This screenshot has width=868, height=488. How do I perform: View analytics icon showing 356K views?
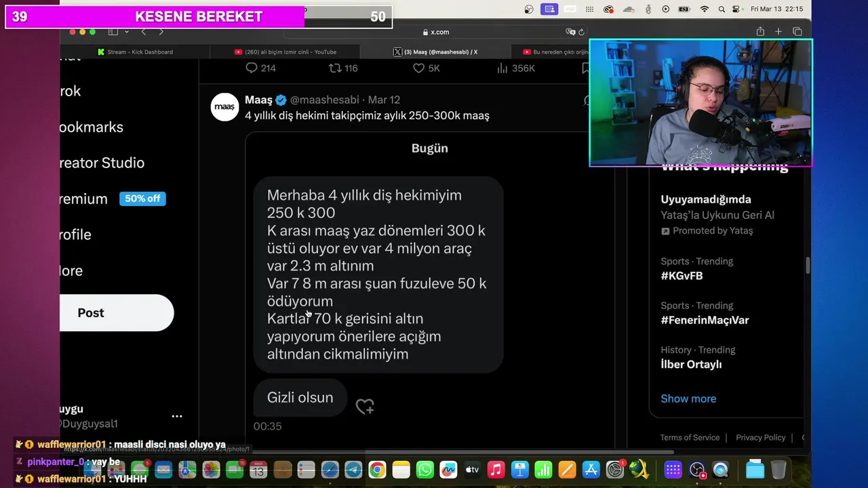pyautogui.click(x=502, y=68)
